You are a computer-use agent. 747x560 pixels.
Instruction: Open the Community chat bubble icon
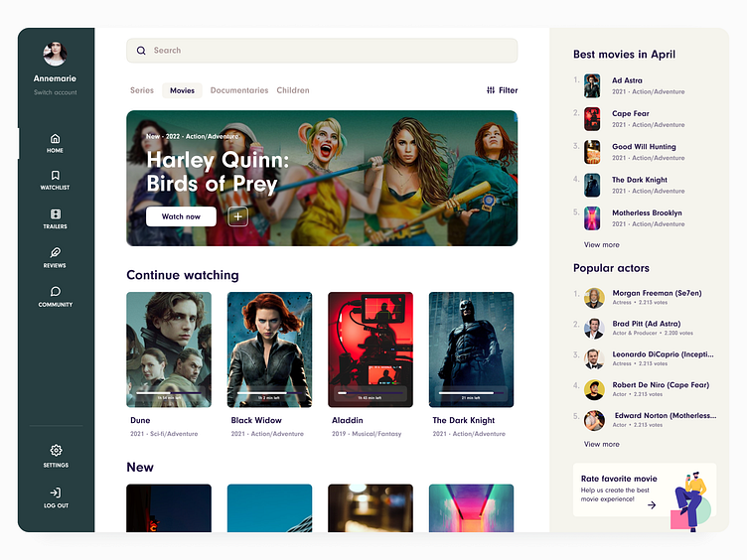point(56,292)
